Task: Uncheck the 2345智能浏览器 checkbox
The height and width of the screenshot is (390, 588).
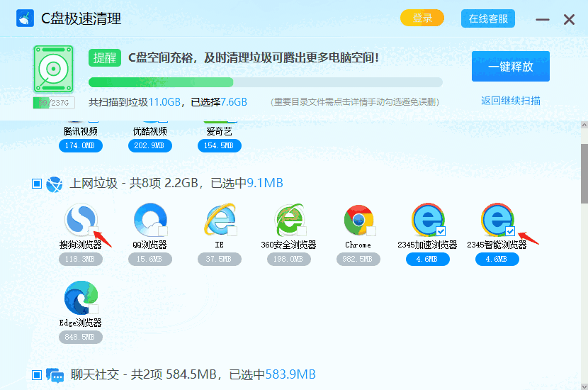Action: [510, 231]
